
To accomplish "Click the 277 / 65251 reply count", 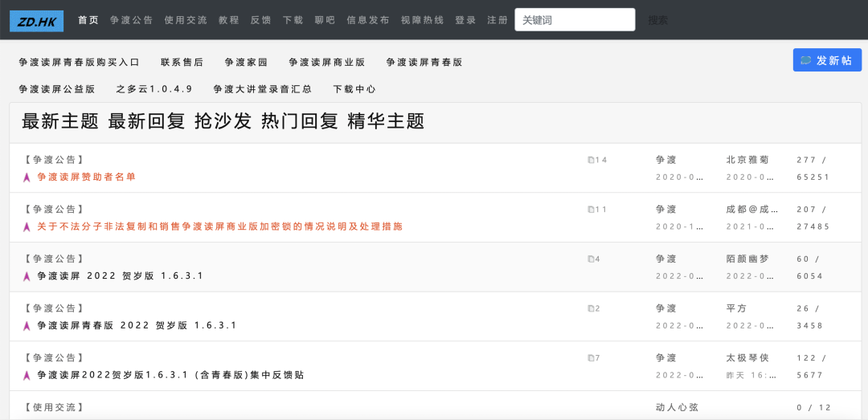I will 813,169.
